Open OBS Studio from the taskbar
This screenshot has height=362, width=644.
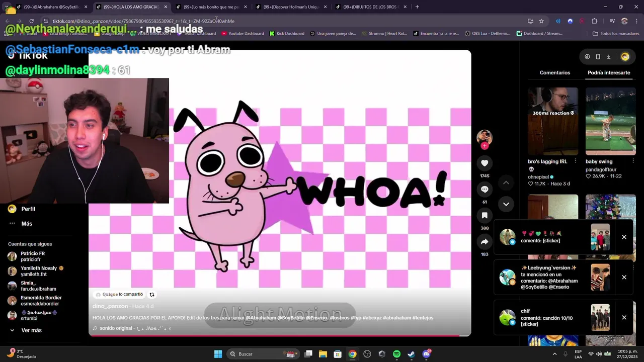367,354
